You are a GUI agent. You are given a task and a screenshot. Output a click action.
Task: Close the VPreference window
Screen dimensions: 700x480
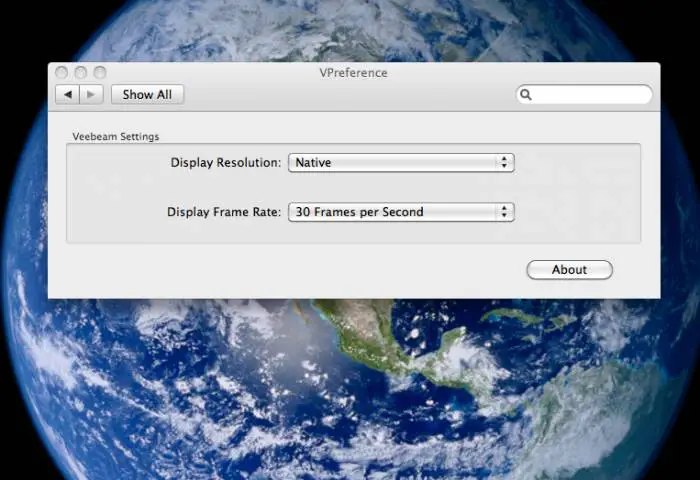(x=62, y=72)
